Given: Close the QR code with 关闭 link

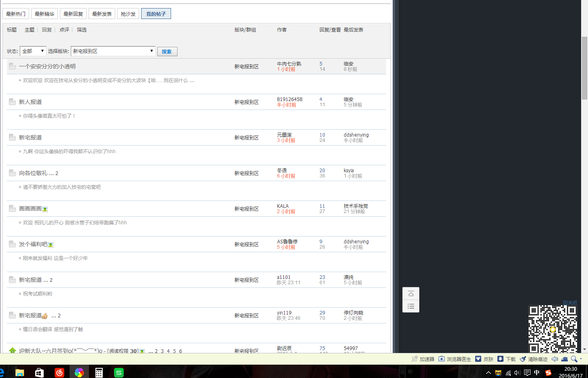Looking at the screenshot, I should pos(570,303).
